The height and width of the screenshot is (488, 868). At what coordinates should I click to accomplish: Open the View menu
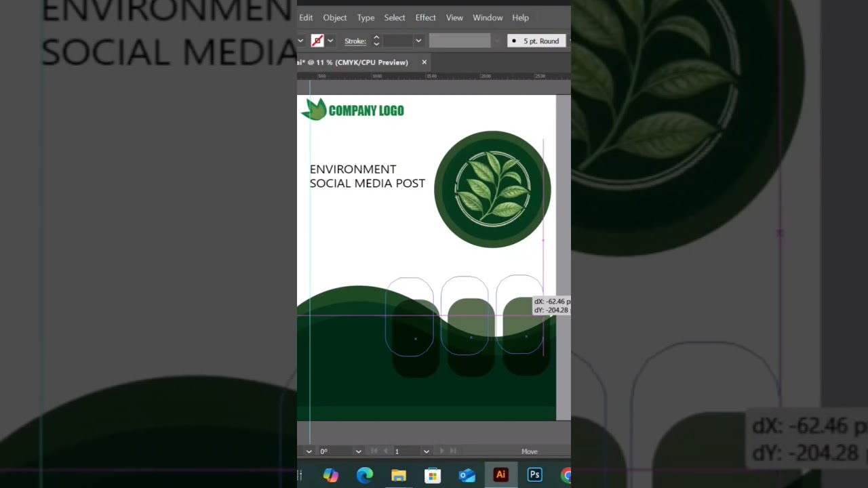[x=454, y=18]
